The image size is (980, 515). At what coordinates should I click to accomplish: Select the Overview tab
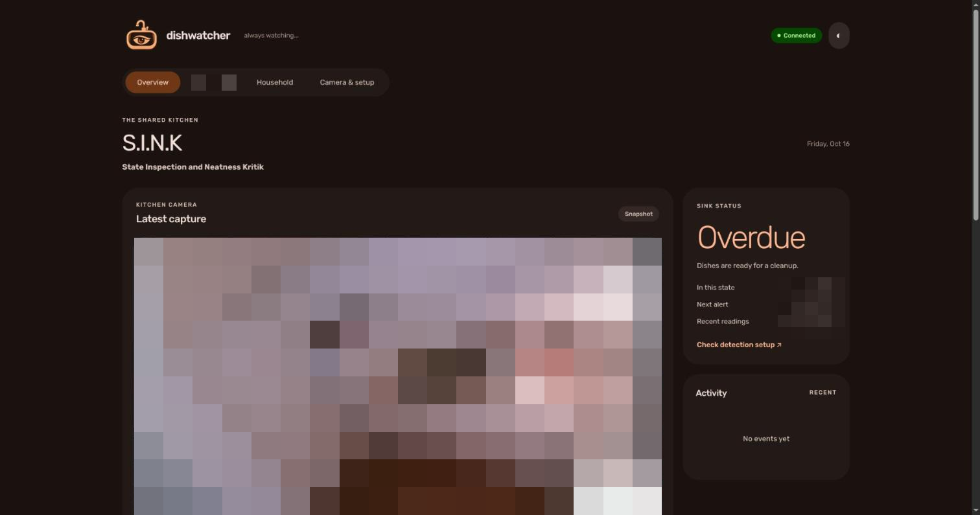pyautogui.click(x=152, y=82)
